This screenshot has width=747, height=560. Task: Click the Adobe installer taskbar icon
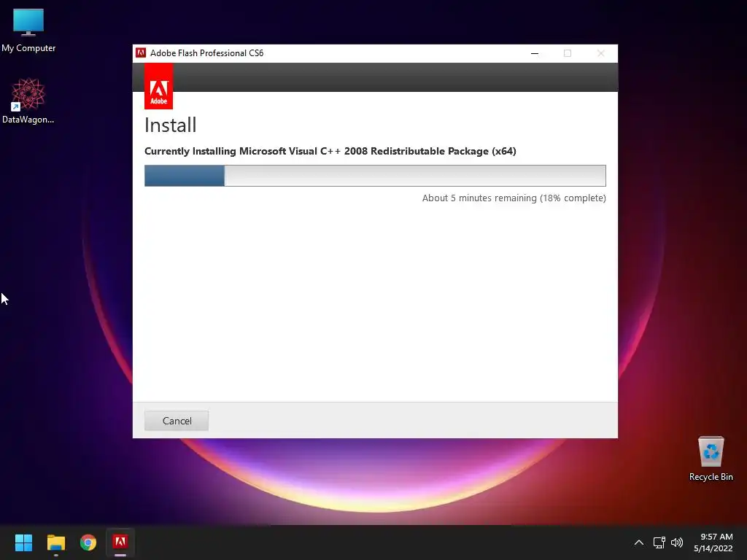coord(120,542)
